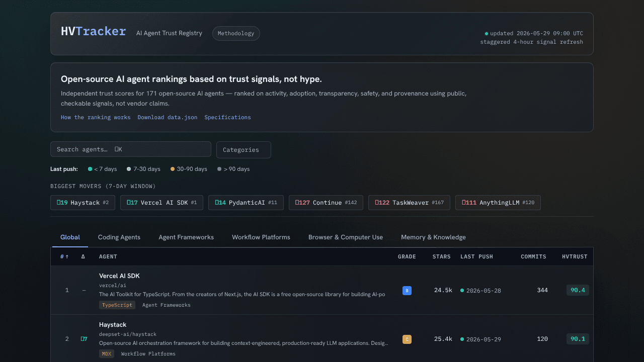Click Agent Frameworks tag in Vercel row
The image size is (644, 362).
[x=167, y=305]
